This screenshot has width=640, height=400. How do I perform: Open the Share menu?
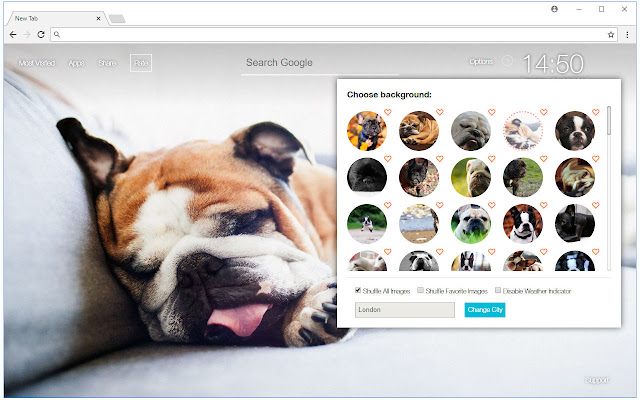coord(107,63)
